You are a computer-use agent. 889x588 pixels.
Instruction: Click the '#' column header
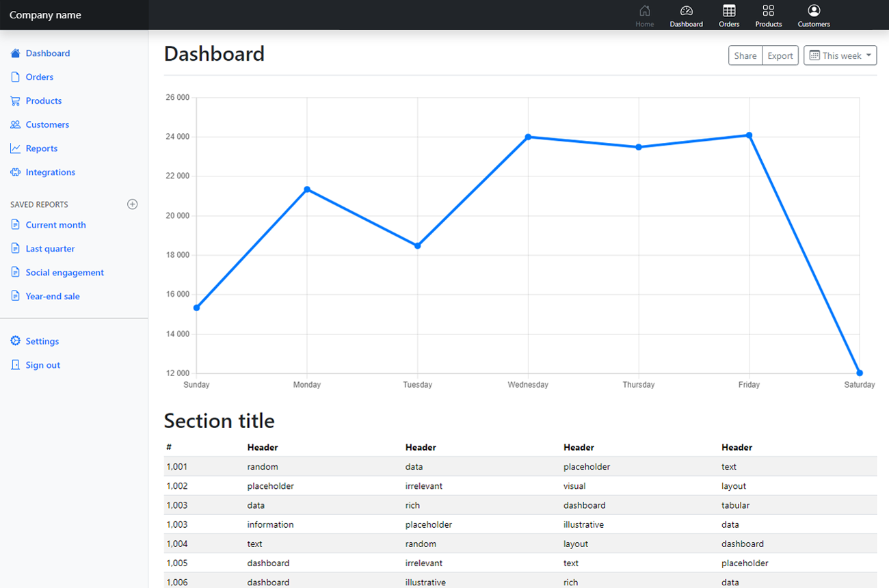pos(169,447)
